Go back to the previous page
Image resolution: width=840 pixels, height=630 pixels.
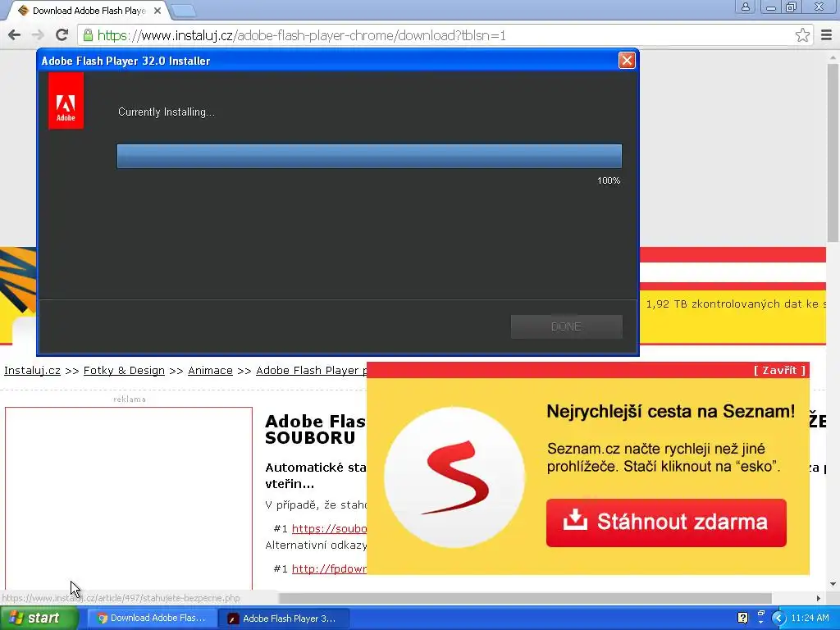click(15, 35)
